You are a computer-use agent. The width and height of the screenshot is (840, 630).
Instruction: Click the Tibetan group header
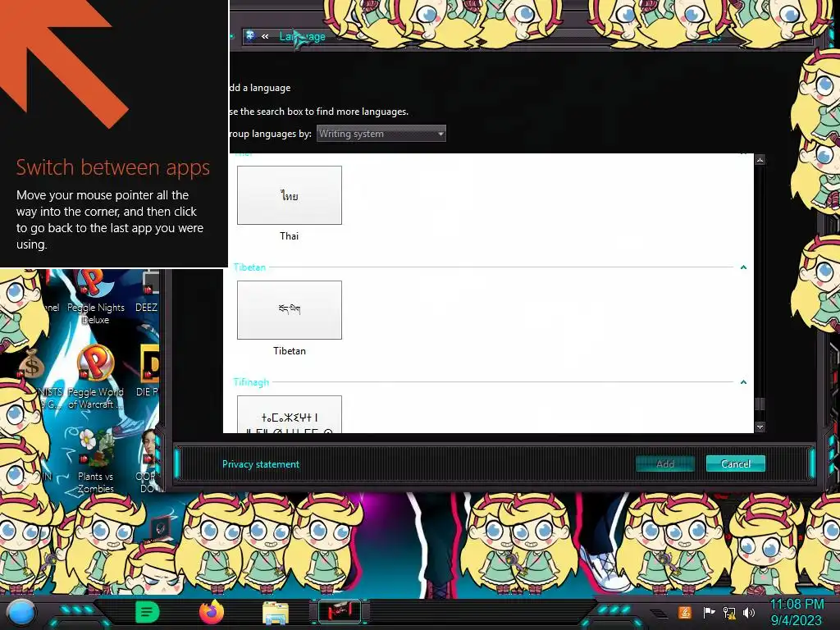click(249, 267)
